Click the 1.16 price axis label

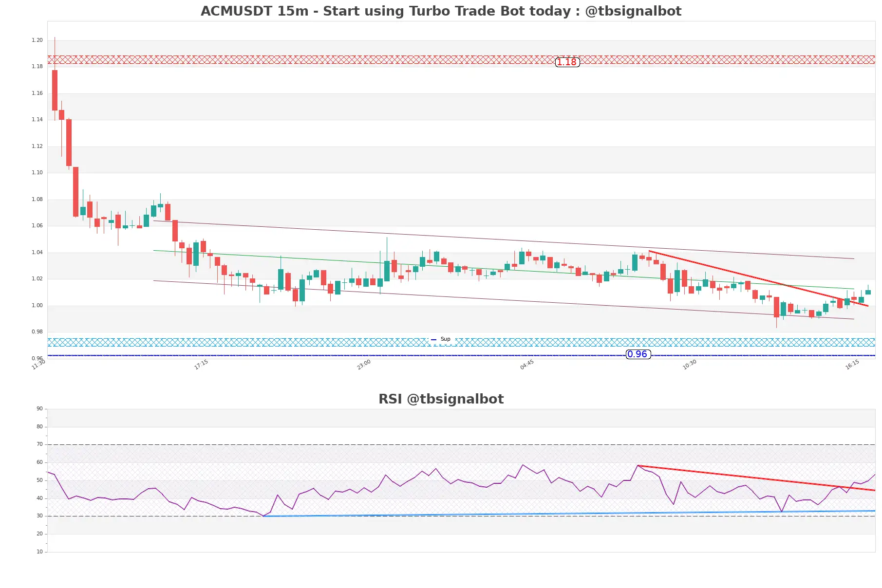pyautogui.click(x=37, y=93)
